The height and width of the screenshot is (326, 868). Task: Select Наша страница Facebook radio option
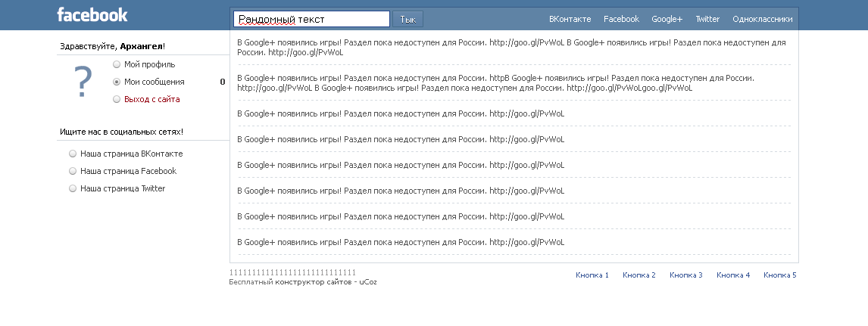coord(73,171)
